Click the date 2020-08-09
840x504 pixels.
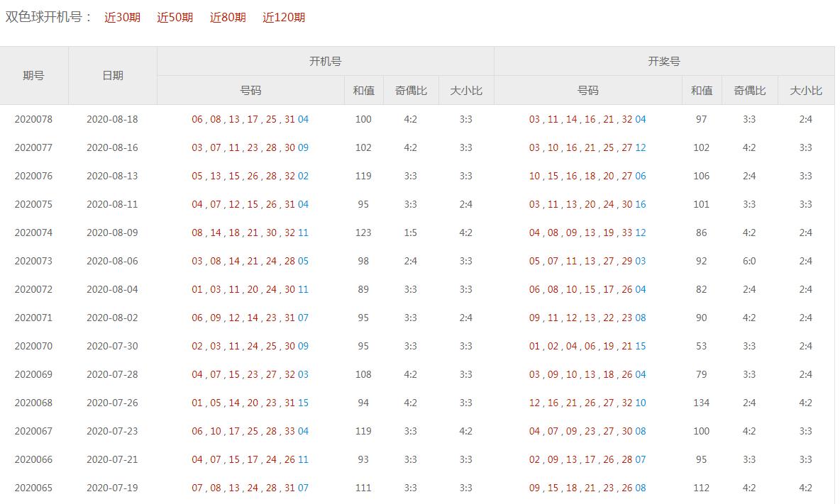coord(113,233)
